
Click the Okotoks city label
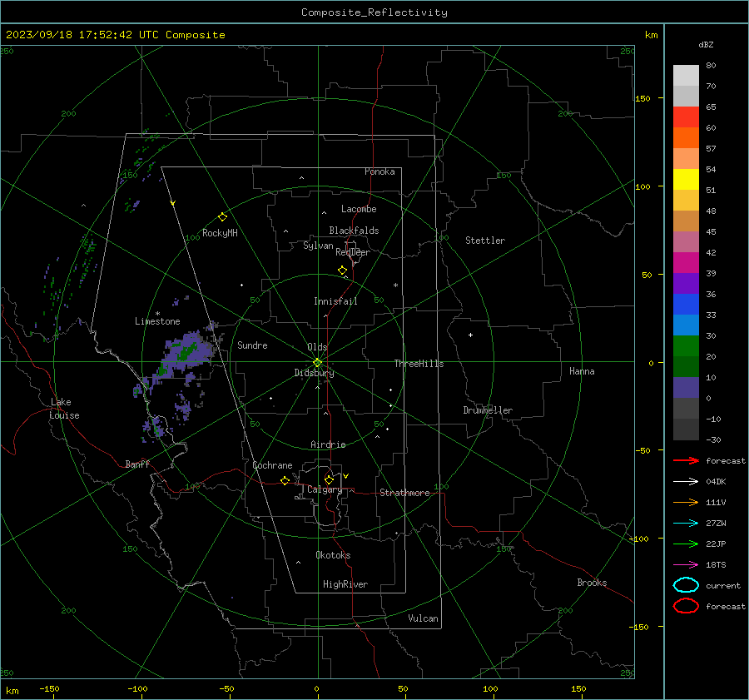click(x=333, y=555)
